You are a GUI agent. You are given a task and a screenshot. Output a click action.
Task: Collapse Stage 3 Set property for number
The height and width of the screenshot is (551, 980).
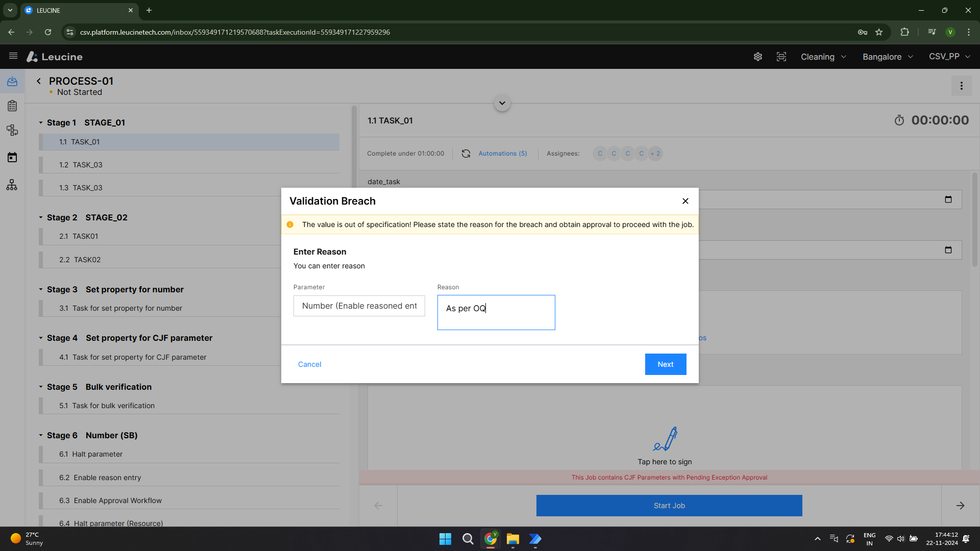coord(41,289)
